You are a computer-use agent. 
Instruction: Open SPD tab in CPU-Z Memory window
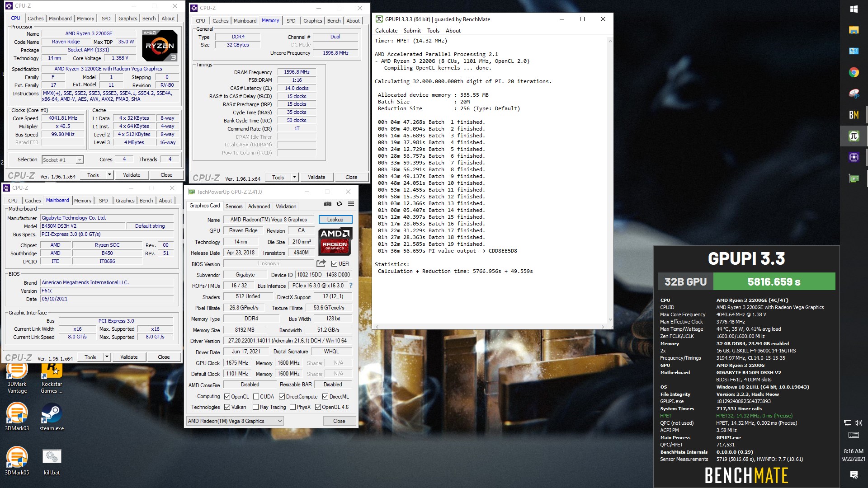291,21
